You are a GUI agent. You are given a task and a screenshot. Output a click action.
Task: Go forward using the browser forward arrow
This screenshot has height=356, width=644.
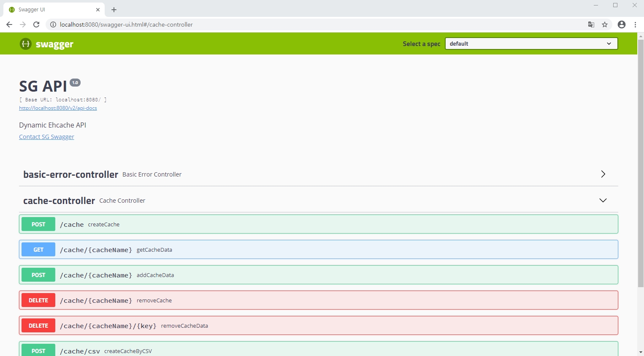(x=23, y=24)
